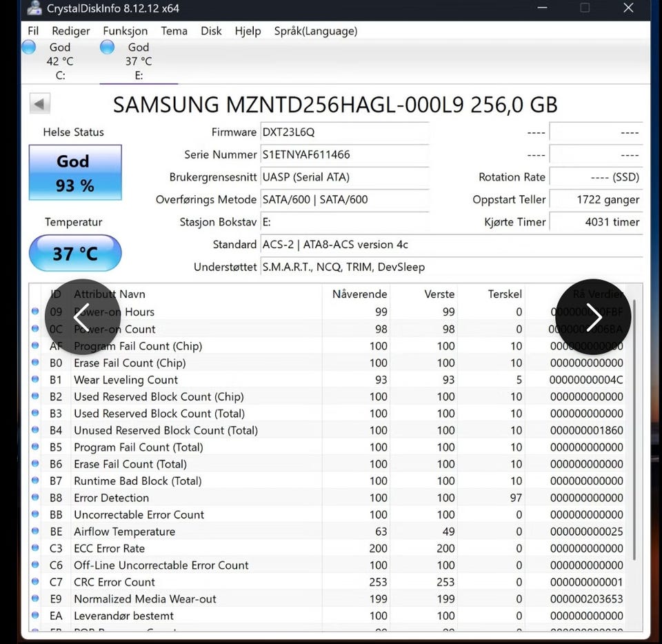
Task: Open the Funksjon menu
Action: click(x=125, y=31)
